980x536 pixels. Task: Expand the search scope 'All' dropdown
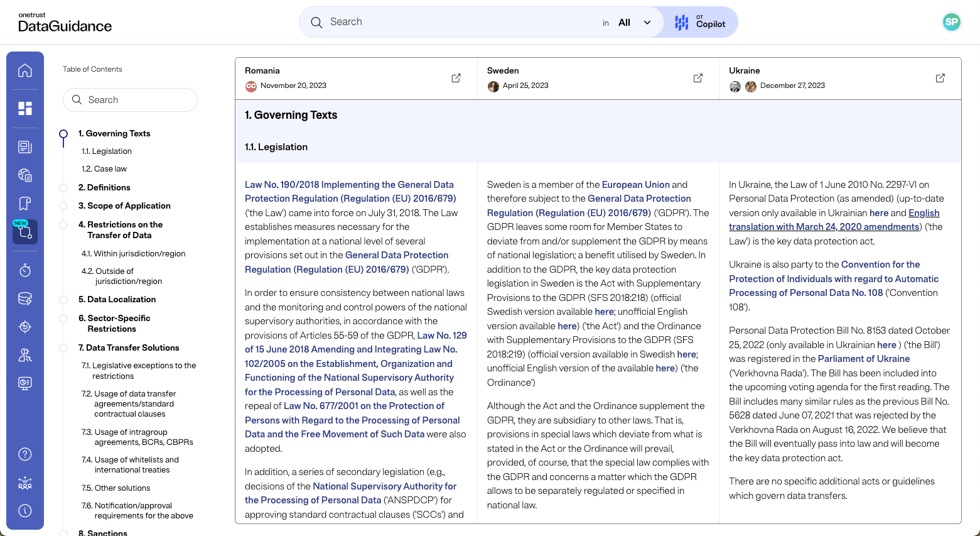pyautogui.click(x=635, y=23)
